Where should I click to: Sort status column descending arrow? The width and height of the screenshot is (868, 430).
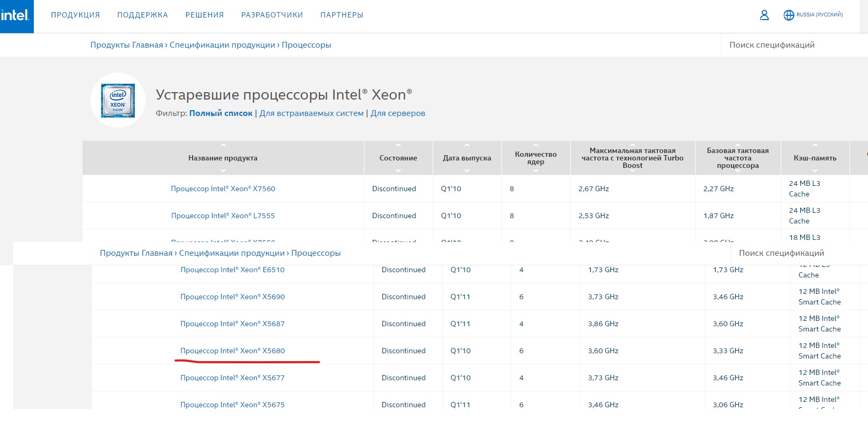[x=398, y=171]
